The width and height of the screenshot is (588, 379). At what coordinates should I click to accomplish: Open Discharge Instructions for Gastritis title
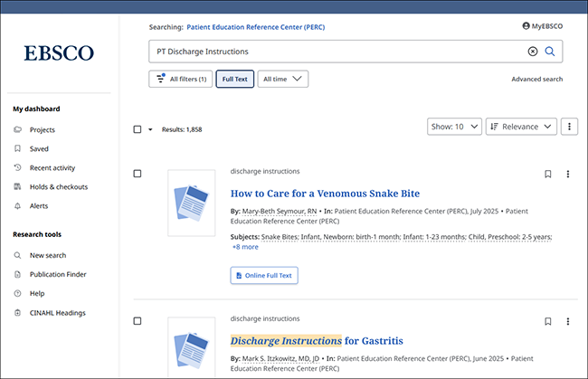coord(317,341)
